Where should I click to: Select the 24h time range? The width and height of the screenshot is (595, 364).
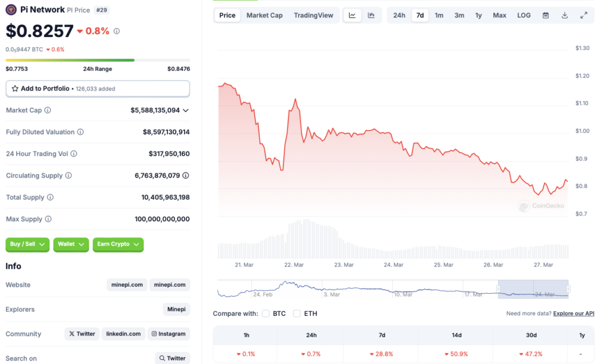pos(399,15)
